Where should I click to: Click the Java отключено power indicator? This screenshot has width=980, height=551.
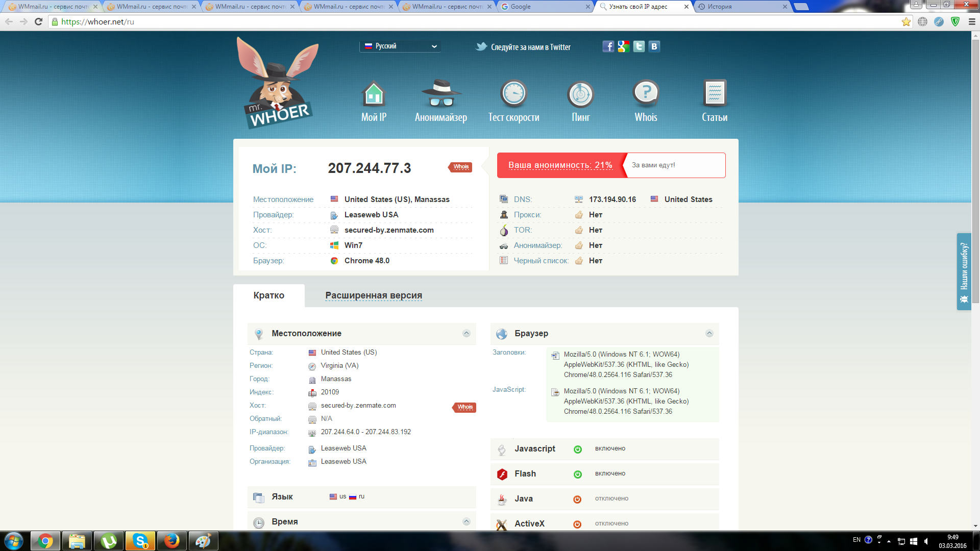pyautogui.click(x=577, y=499)
